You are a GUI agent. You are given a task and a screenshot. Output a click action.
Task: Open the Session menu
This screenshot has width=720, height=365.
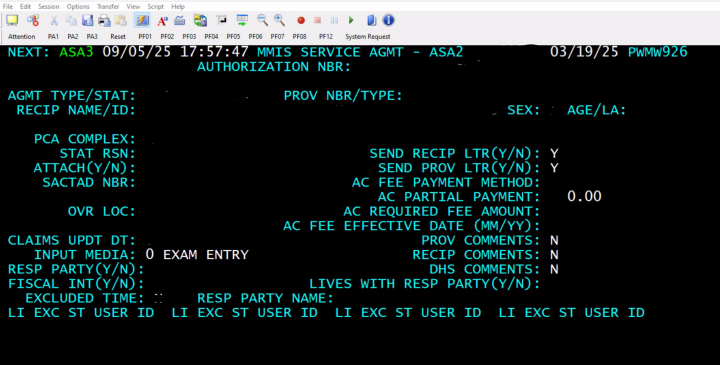coord(49,6)
